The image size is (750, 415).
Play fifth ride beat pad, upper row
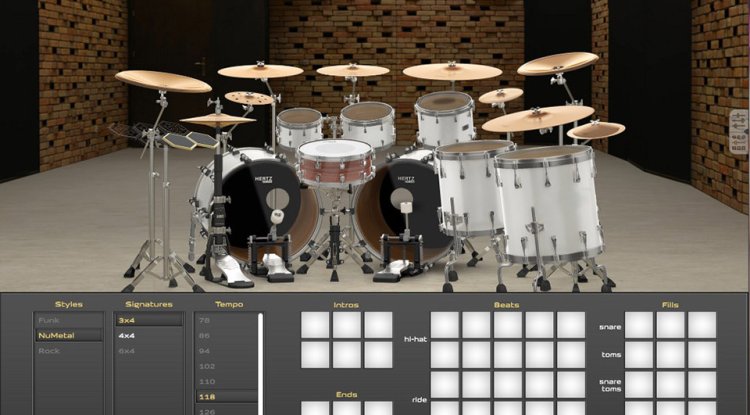(571, 385)
